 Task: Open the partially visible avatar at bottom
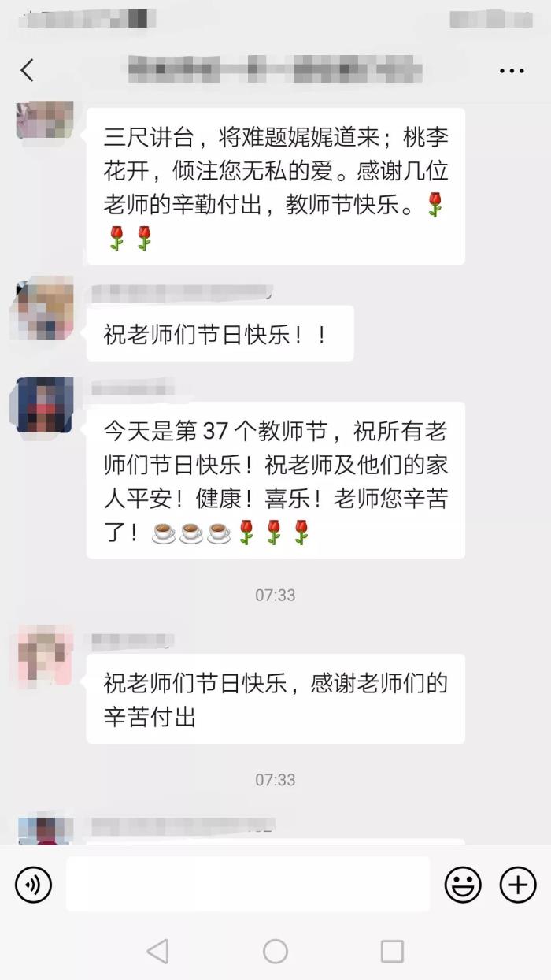pyautogui.click(x=45, y=831)
